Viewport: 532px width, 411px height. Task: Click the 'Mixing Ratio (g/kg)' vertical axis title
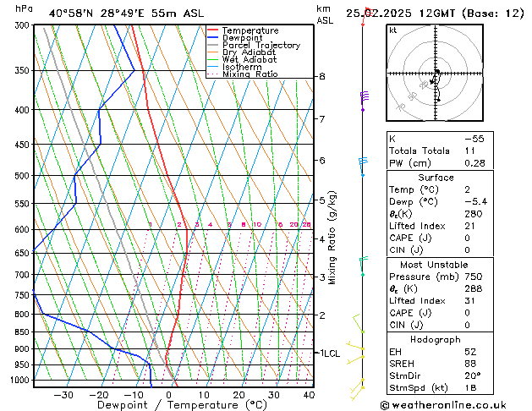332,238
